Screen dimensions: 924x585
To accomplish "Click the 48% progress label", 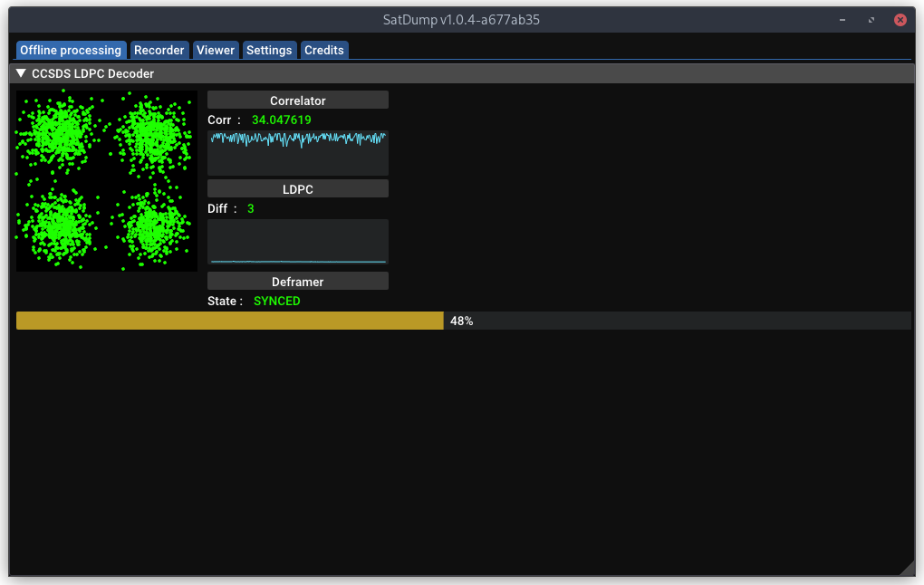I will point(461,321).
